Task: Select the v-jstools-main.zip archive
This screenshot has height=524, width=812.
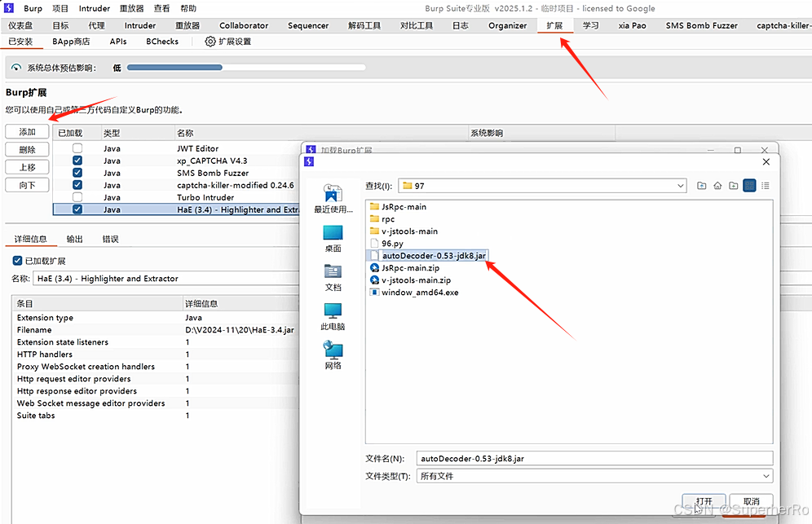Action: [x=411, y=280]
